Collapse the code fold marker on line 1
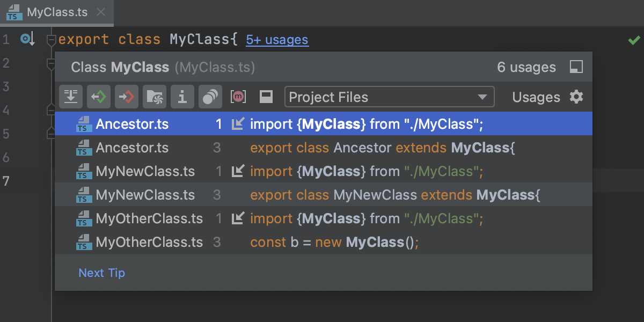 (x=51, y=39)
